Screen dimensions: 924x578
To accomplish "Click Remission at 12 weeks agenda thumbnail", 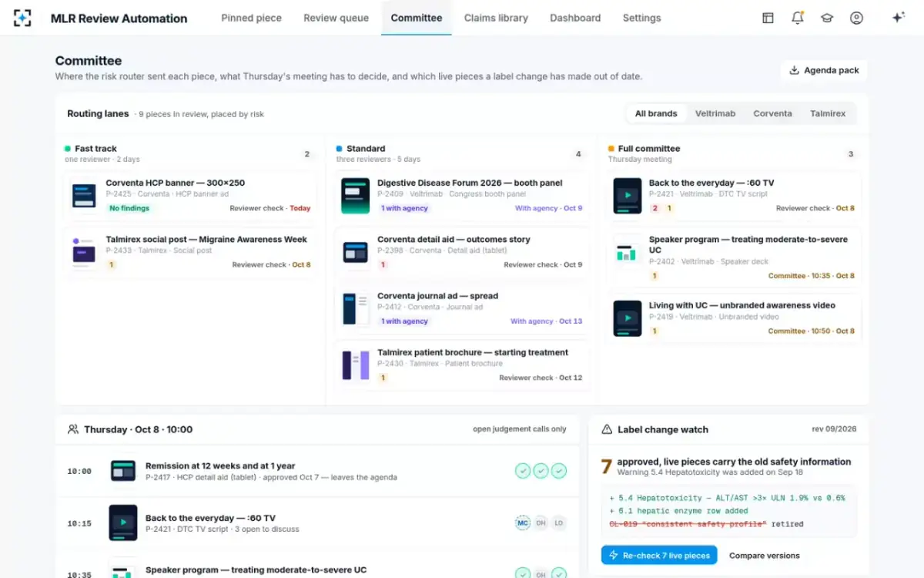I will (x=123, y=471).
